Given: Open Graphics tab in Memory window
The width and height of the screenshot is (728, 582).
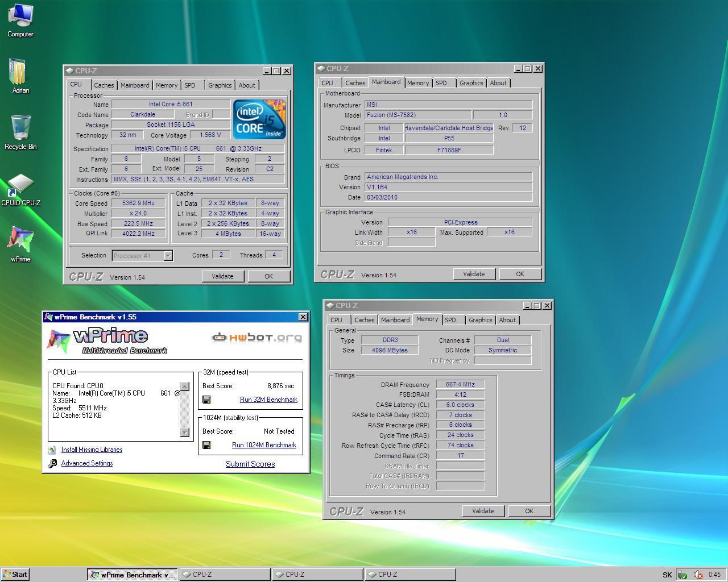Looking at the screenshot, I should click(480, 320).
